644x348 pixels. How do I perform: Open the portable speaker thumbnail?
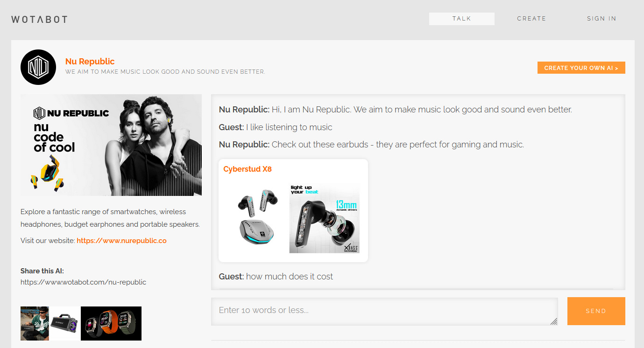64,323
